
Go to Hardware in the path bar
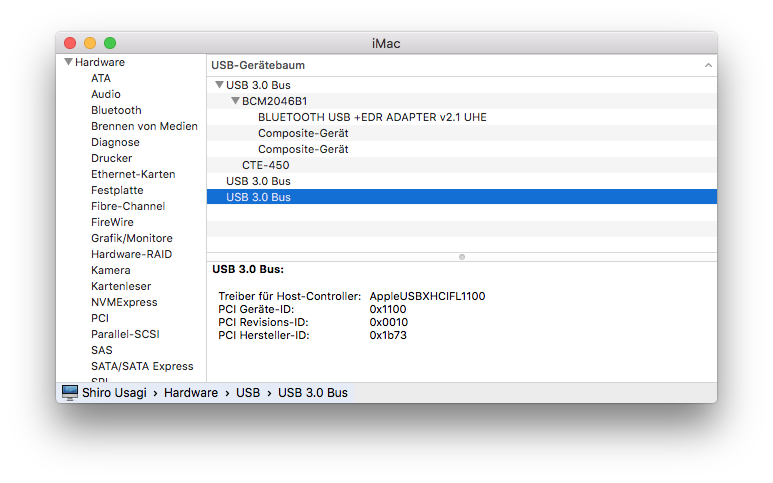pos(191,393)
